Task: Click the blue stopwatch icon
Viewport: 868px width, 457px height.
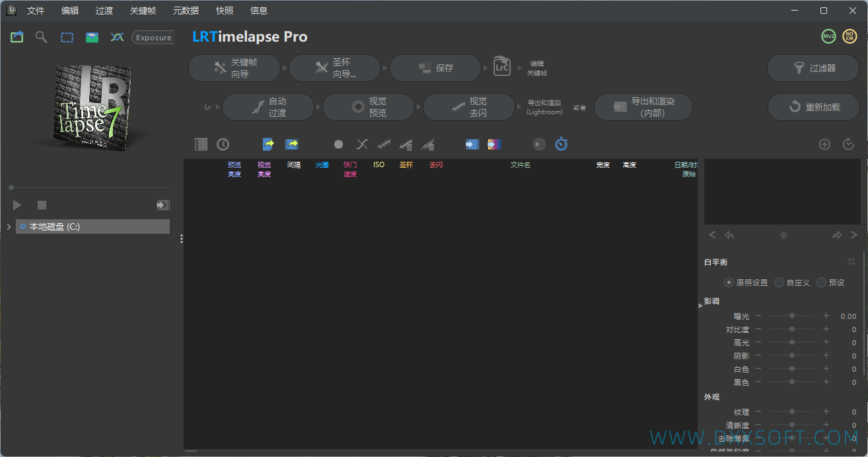Action: coord(561,143)
